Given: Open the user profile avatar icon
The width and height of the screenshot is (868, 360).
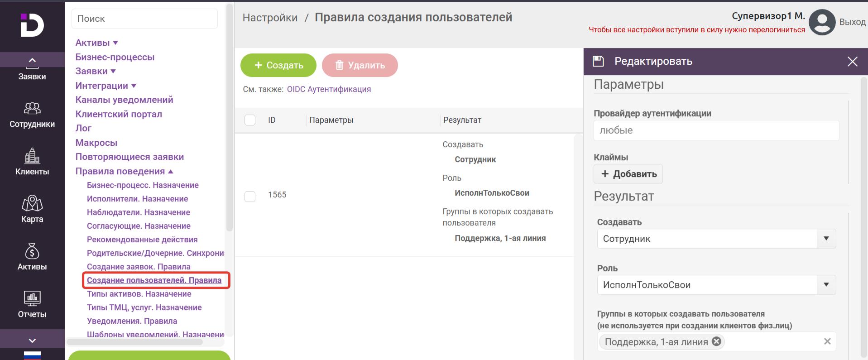Looking at the screenshot, I should click(821, 22).
